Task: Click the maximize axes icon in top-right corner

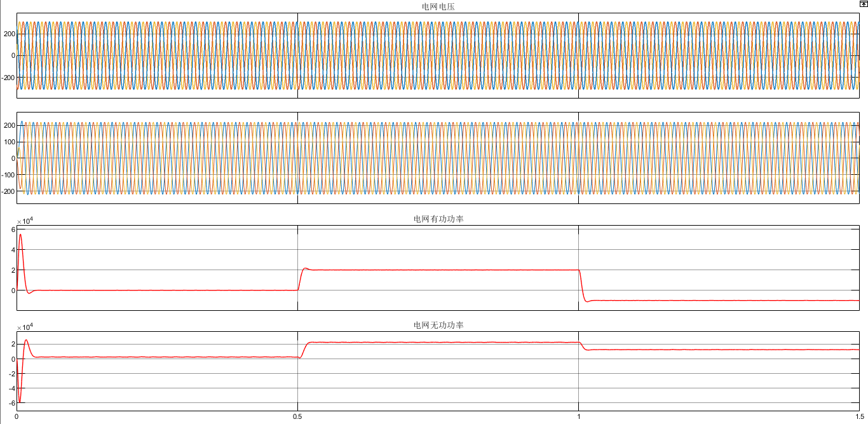Action: point(863,4)
